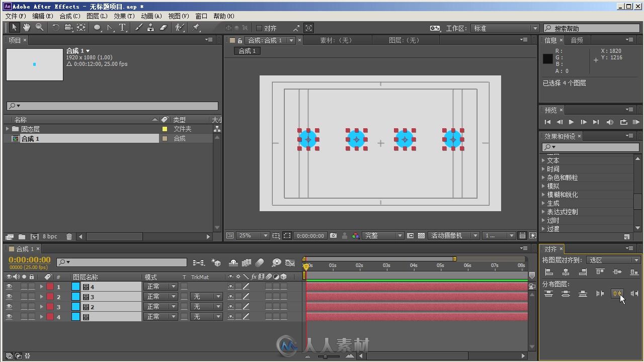Hide layer 4 named 圆

(x=9, y=317)
